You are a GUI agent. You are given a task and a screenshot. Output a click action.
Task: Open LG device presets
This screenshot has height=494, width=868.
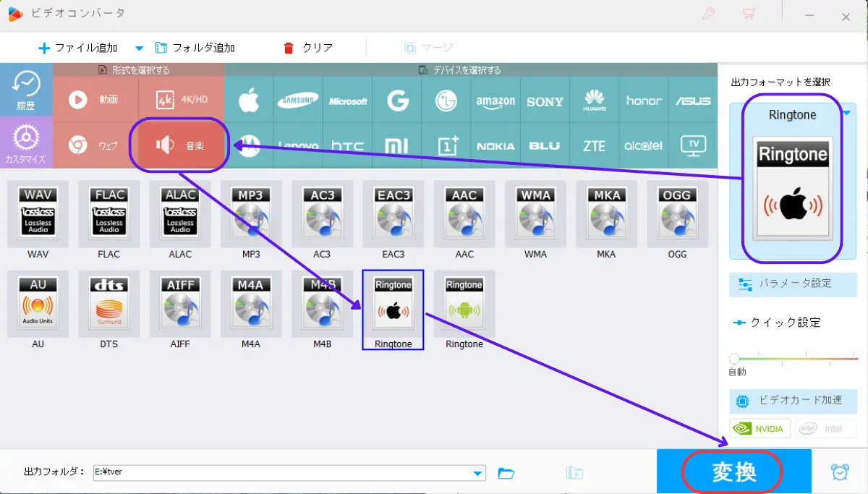446,101
